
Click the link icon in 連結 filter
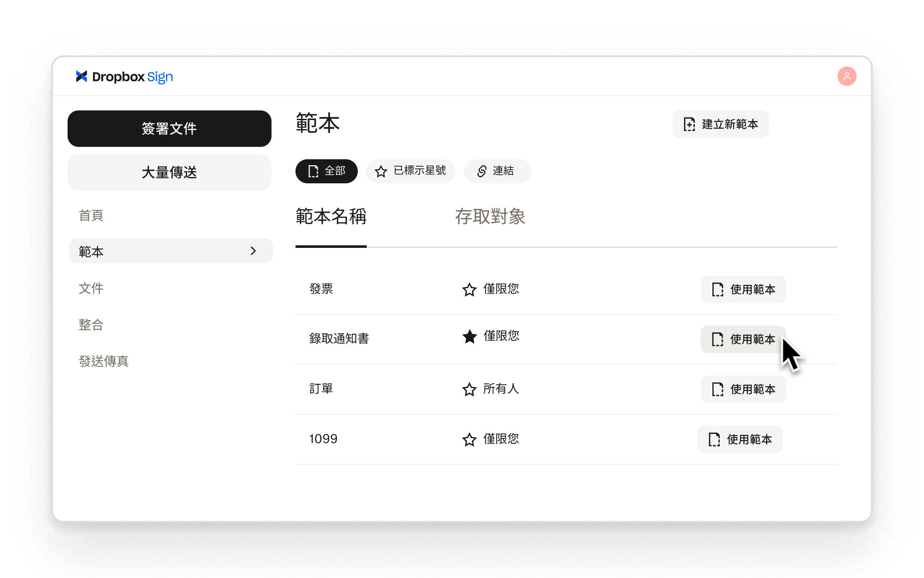tap(481, 171)
